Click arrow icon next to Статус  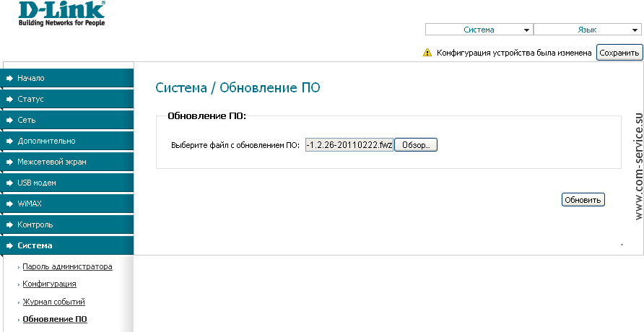[10, 99]
